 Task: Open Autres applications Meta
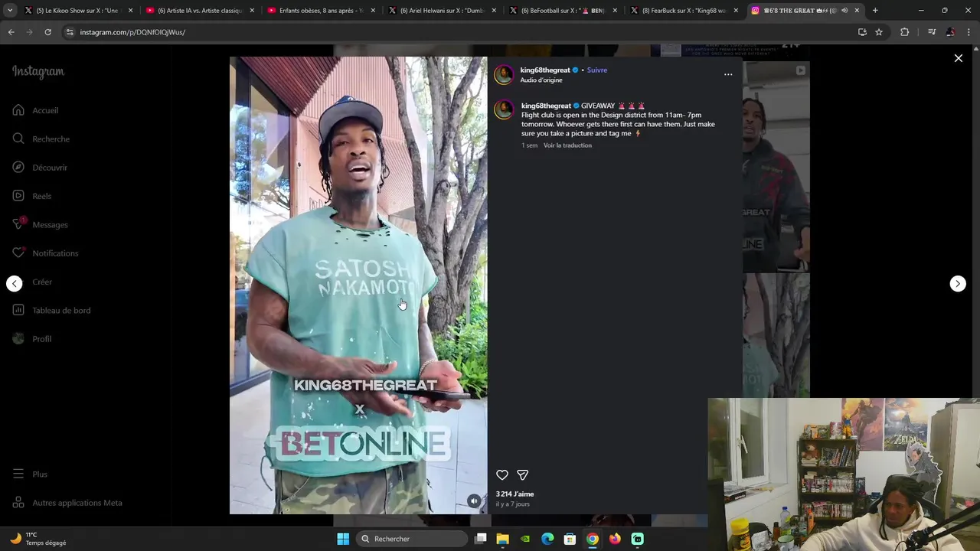[x=67, y=503]
